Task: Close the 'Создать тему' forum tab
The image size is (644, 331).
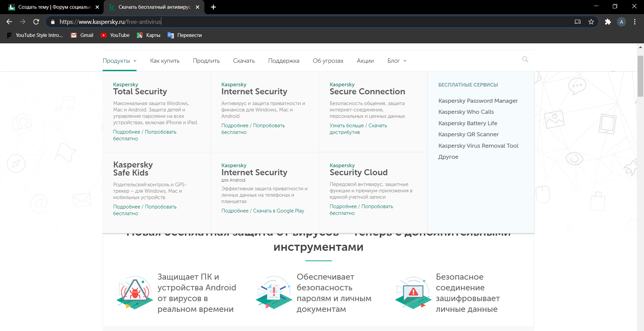Action: tap(97, 7)
